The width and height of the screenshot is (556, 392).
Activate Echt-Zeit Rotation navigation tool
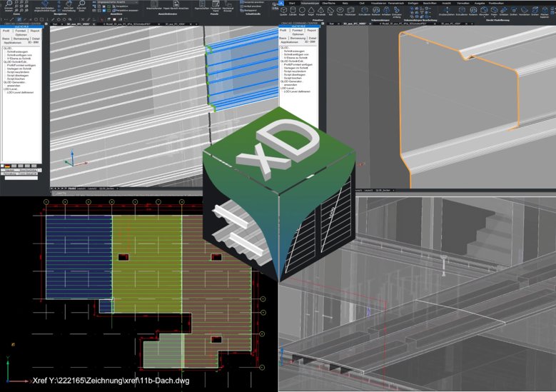coord(45,6)
